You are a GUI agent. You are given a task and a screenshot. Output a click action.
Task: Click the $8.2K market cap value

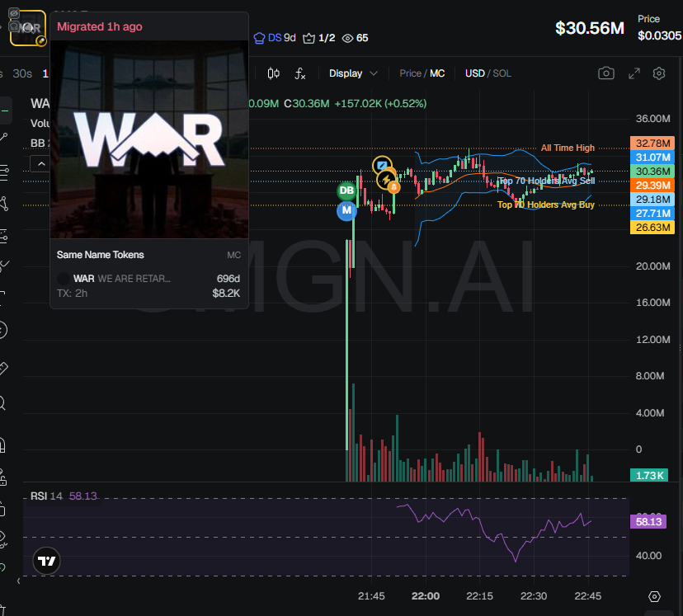(226, 294)
